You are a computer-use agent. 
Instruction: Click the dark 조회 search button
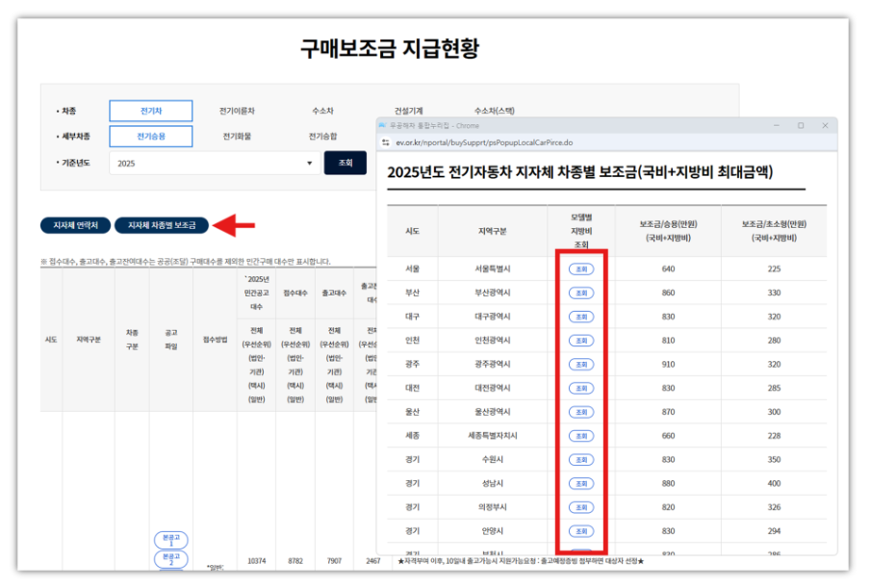(345, 164)
